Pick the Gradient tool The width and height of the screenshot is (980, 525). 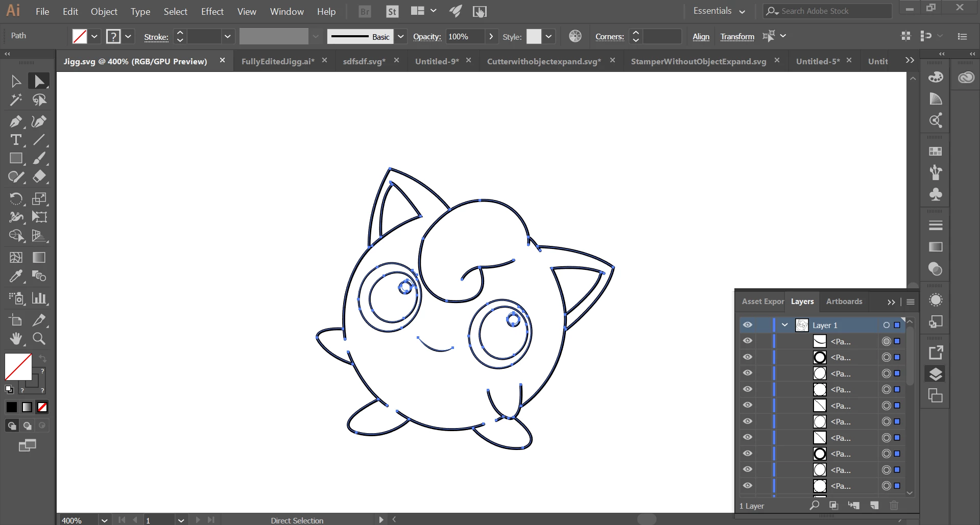point(39,258)
